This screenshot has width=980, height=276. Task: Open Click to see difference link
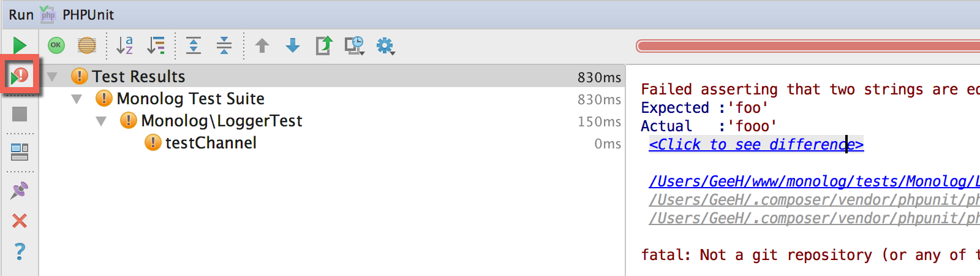pos(756,144)
